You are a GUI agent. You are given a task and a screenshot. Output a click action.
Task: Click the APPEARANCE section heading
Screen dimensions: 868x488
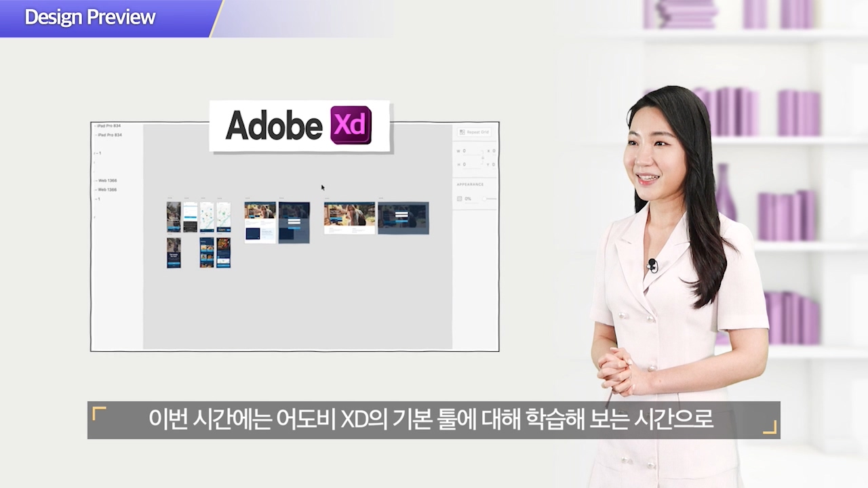coord(470,184)
